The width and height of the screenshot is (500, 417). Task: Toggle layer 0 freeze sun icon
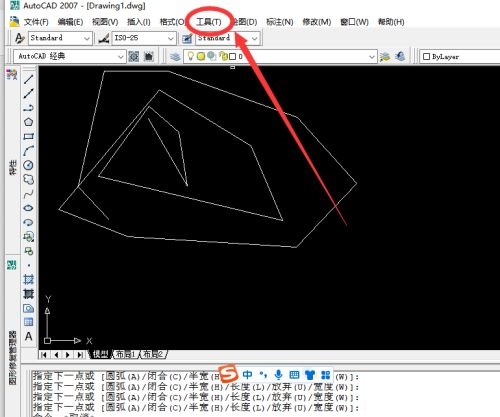coord(201,57)
